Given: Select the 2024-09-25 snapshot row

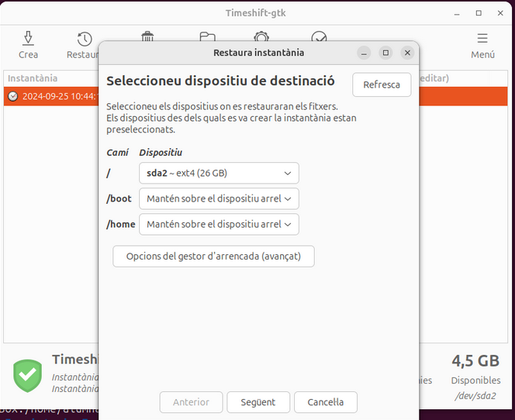Looking at the screenshot, I should pos(54,97).
